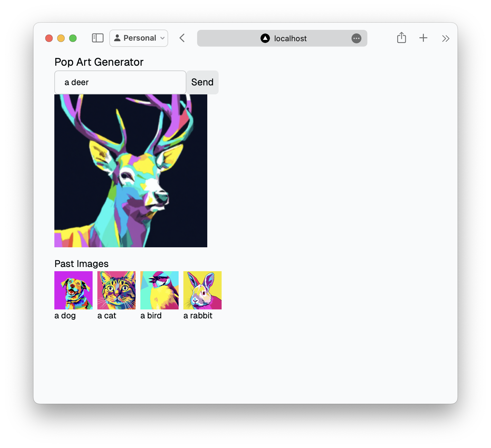Select the 'a dog' past image thumbnail
491x448 pixels.
[73, 290]
